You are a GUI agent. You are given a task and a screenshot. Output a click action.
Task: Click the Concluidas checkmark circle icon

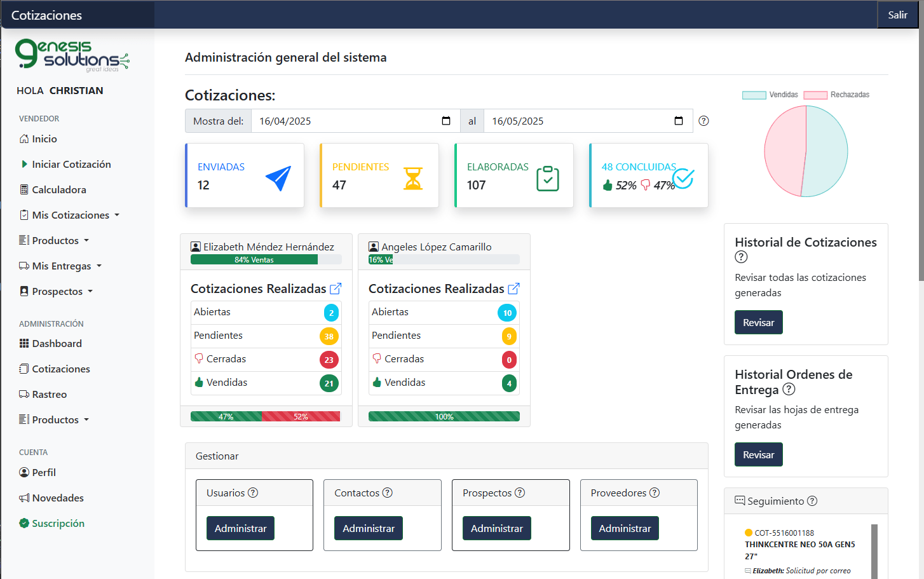(683, 179)
